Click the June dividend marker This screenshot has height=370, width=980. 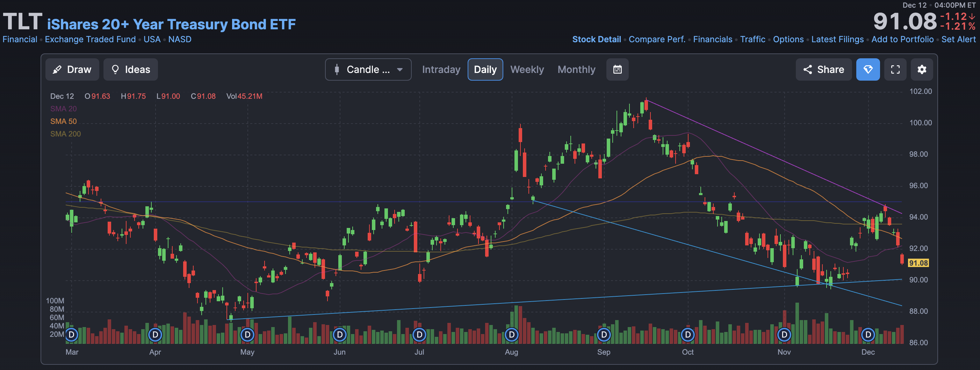[339, 335]
